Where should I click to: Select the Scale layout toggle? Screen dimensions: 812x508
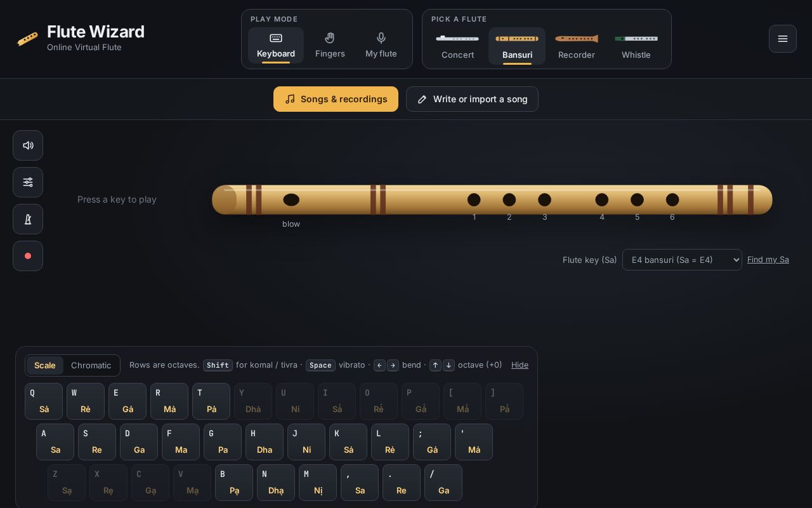pyautogui.click(x=45, y=365)
